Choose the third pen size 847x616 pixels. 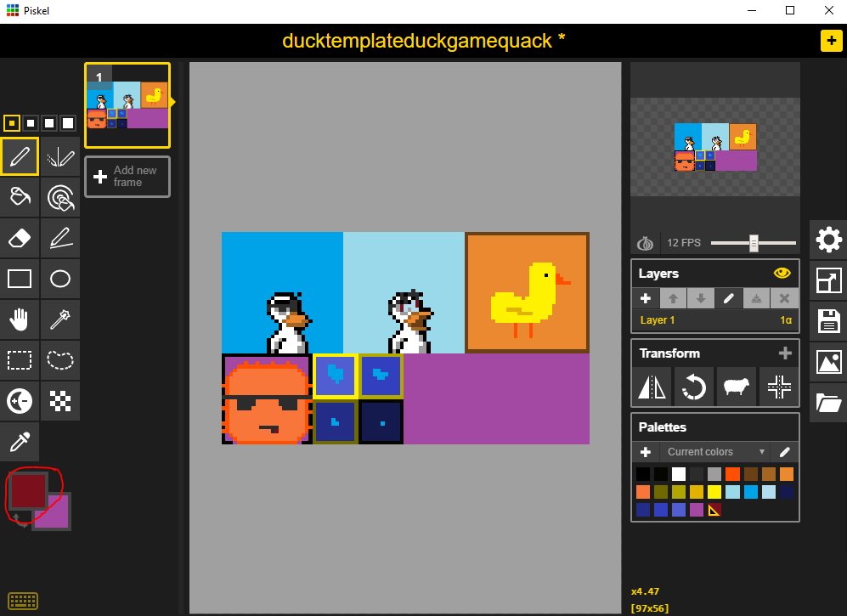[x=49, y=123]
